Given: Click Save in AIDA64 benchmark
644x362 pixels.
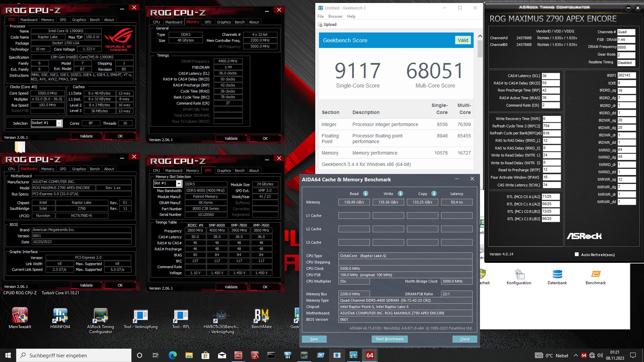Looking at the screenshot, I should point(314,339).
